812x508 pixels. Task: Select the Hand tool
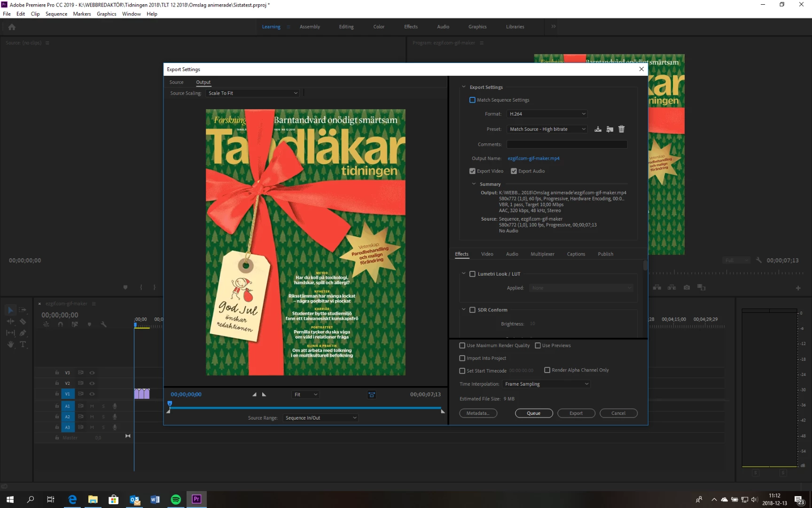click(10, 344)
